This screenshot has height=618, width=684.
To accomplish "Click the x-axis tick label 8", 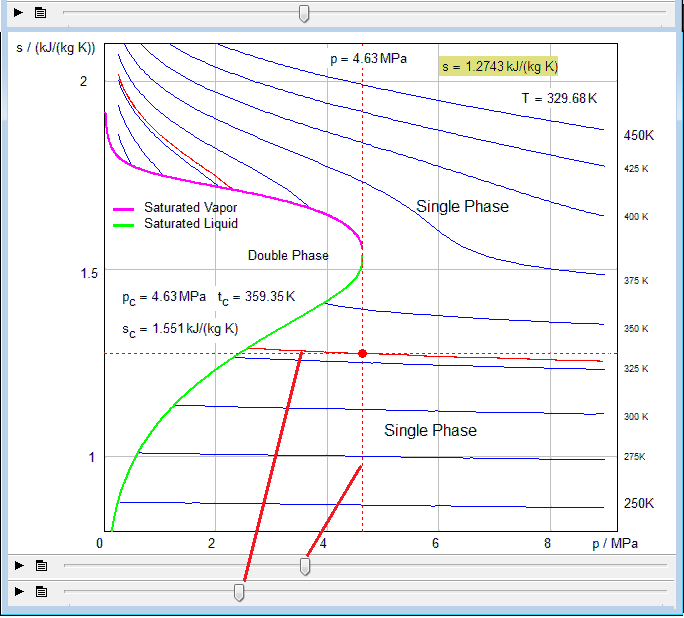I will tap(547, 543).
